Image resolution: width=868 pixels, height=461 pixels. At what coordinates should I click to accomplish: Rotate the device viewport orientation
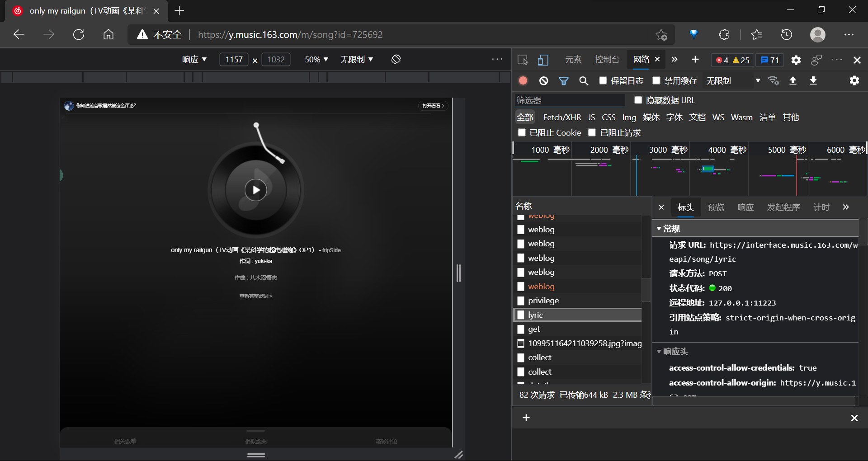[x=396, y=60]
